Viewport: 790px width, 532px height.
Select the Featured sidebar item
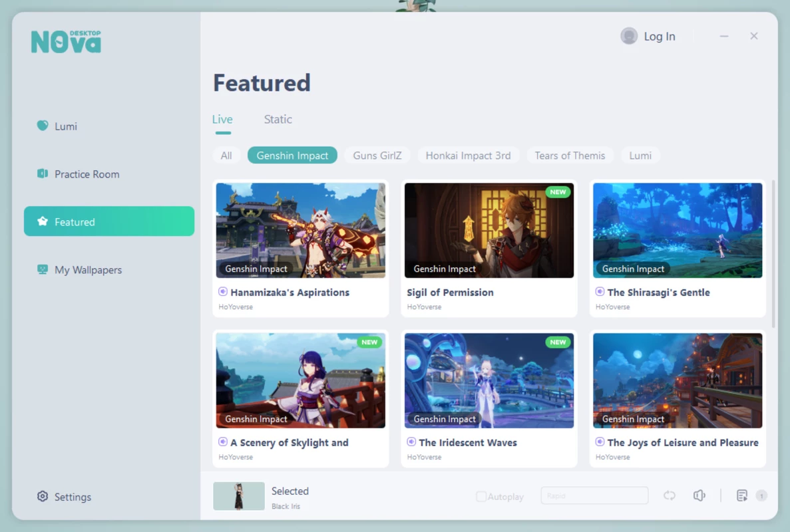pyautogui.click(x=109, y=221)
